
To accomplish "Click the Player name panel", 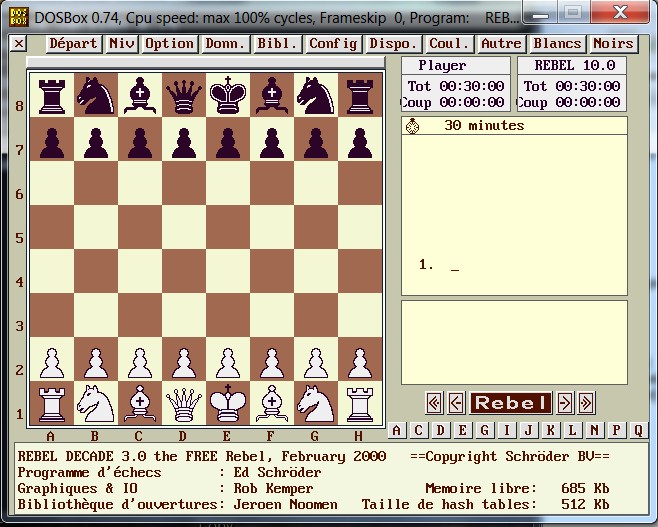I will point(456,66).
